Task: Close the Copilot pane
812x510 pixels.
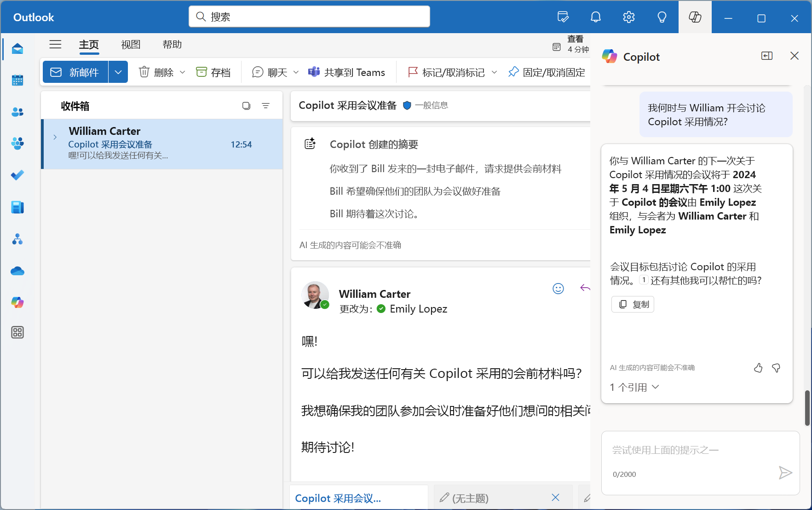Action: point(795,56)
